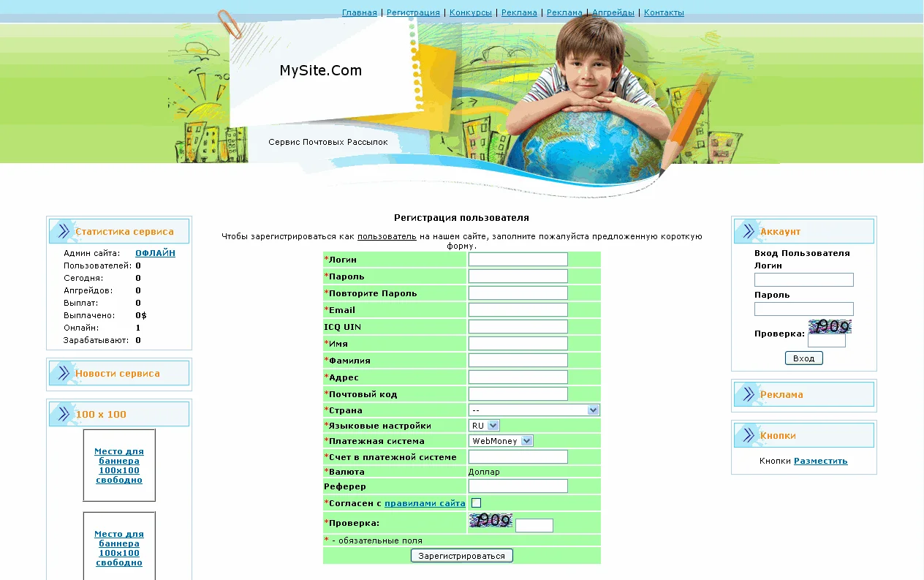Screen dimensions: 924x580
Task: Open the Апгрейды navigation link
Action: [x=613, y=12]
